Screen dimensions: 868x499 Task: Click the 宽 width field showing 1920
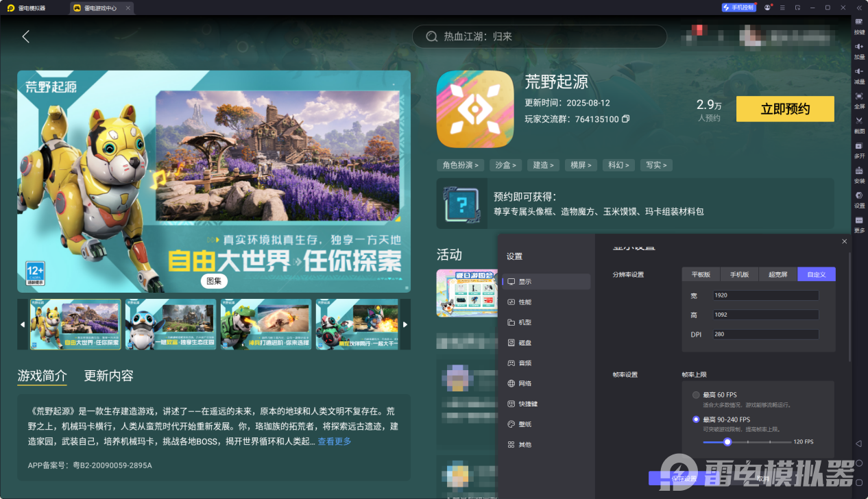(x=766, y=295)
